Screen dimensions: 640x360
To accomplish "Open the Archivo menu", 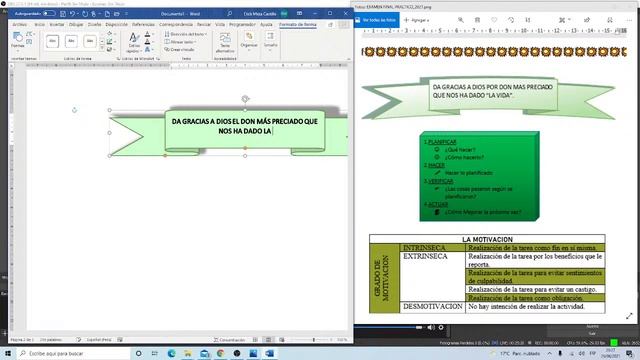I will click(20, 24).
